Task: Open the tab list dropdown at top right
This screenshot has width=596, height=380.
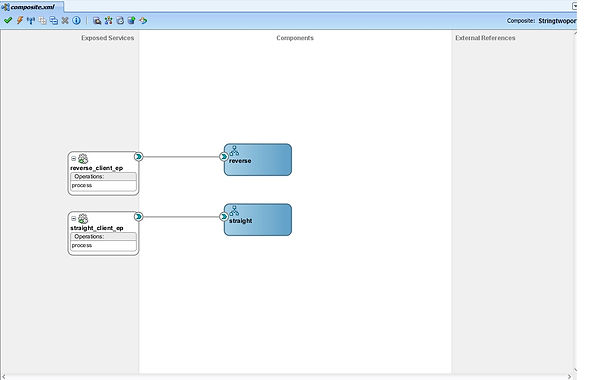Action: coord(575,6)
